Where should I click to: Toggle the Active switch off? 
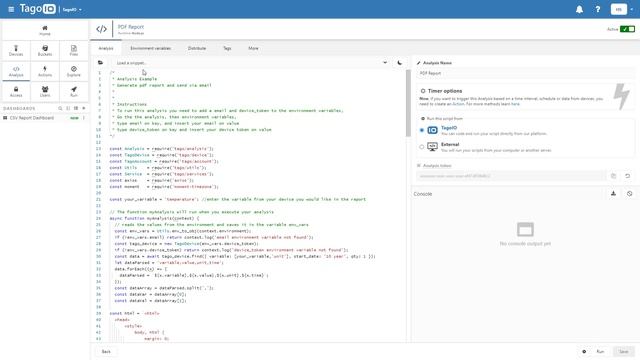pyautogui.click(x=627, y=29)
